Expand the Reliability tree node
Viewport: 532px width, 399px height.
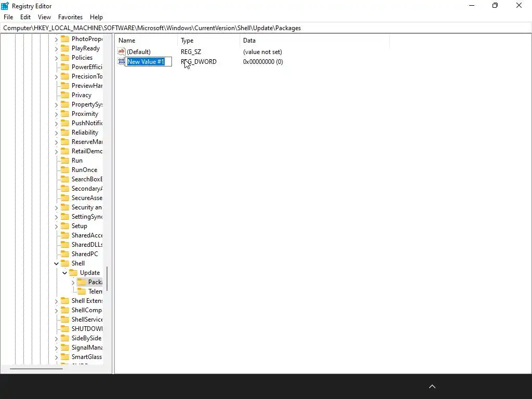56,132
